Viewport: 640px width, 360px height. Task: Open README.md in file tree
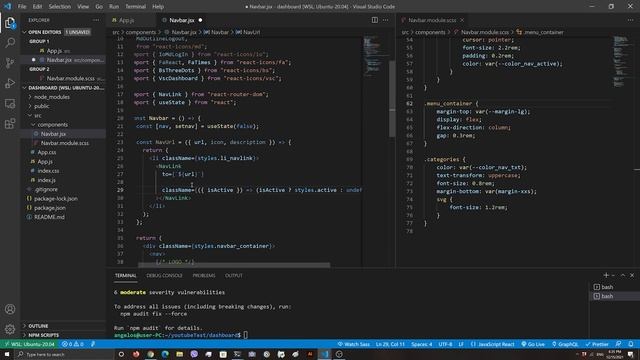[x=63, y=217]
